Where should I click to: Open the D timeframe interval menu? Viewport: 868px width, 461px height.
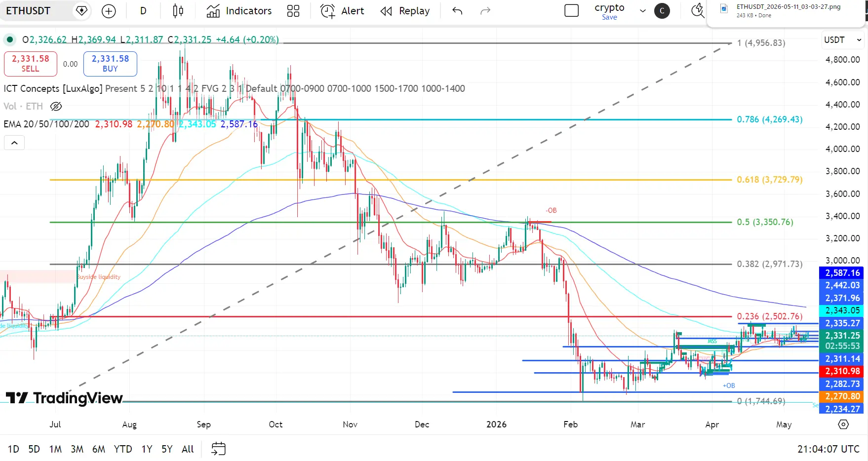[x=143, y=11]
